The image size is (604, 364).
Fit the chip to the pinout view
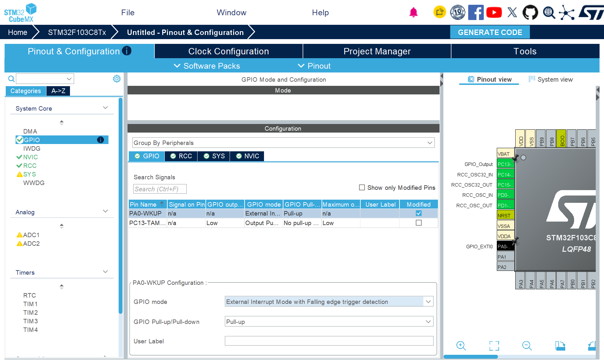pyautogui.click(x=494, y=346)
